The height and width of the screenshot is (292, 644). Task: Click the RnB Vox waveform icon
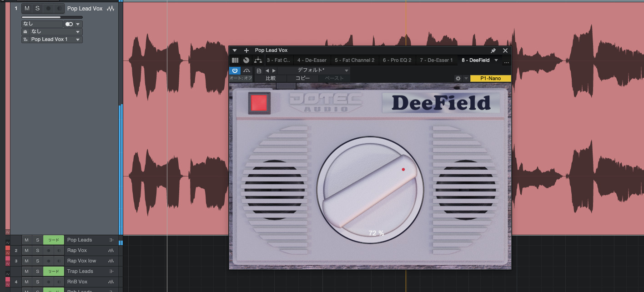pyautogui.click(x=111, y=282)
